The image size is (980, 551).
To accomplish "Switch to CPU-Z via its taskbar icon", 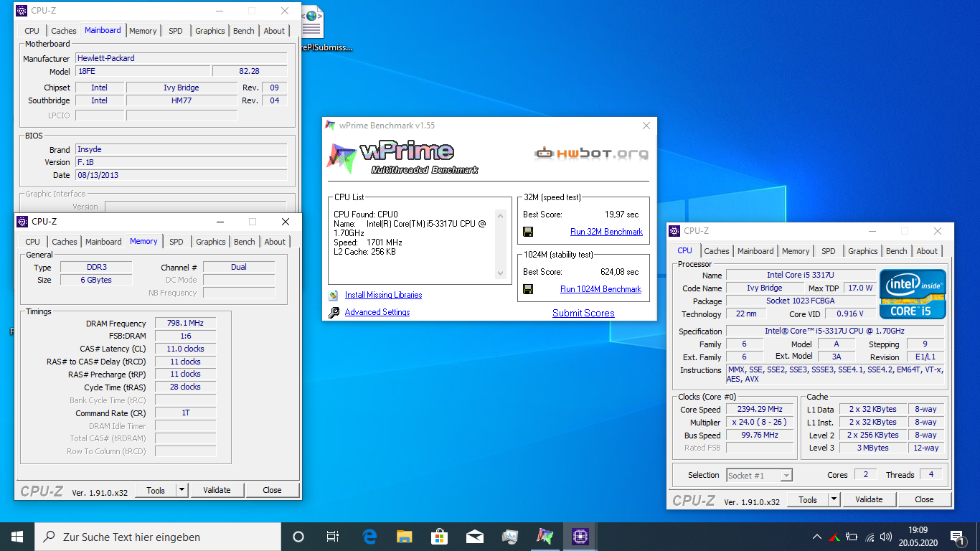I will [580, 537].
